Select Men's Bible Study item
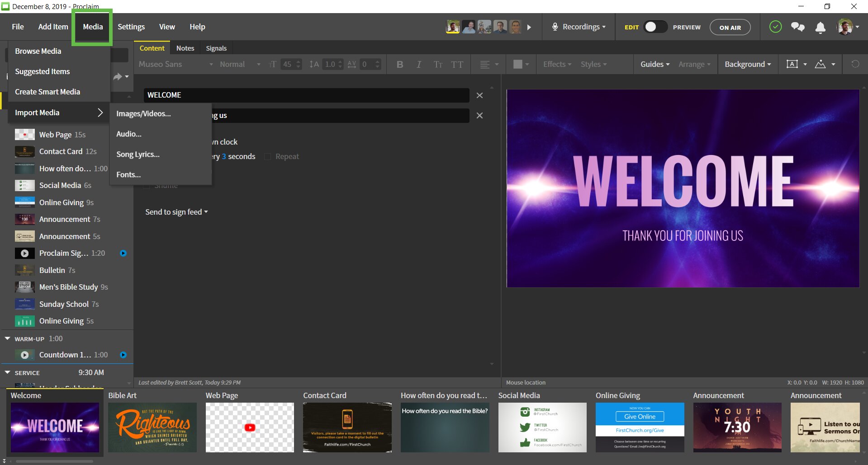 [x=68, y=287]
